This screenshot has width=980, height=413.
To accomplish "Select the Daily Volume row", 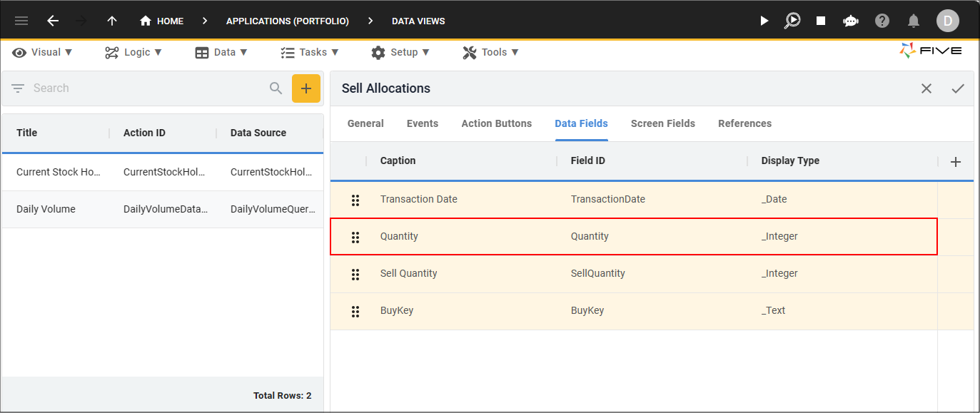I will tap(163, 209).
